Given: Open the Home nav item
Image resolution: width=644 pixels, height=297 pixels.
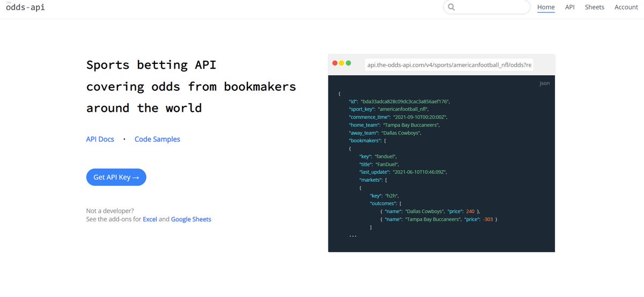Looking at the screenshot, I should 546,7.
